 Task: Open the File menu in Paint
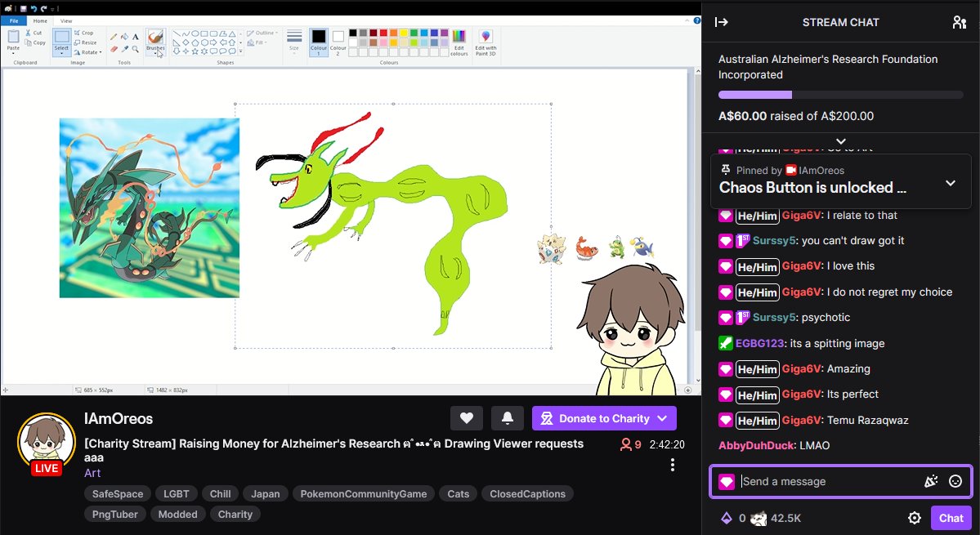coord(14,21)
